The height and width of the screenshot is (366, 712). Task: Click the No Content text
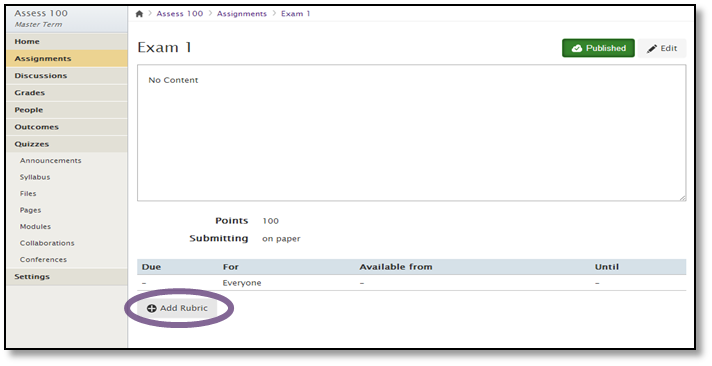click(x=173, y=80)
